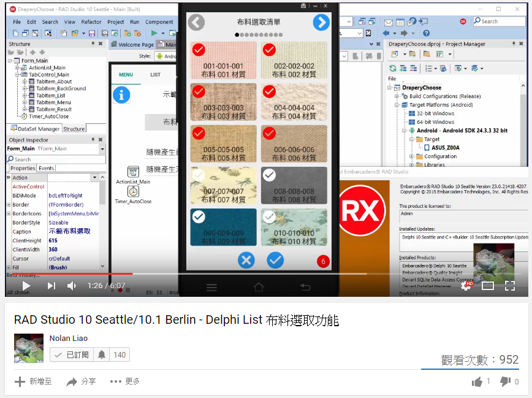The height and width of the screenshot is (398, 532).
Task: Expand the BorderIcons property
Action: point(9,213)
